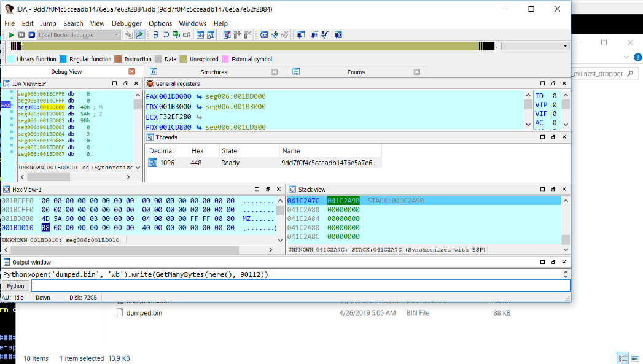Click the Library function color swatch
The width and height of the screenshot is (643, 364).
point(10,60)
